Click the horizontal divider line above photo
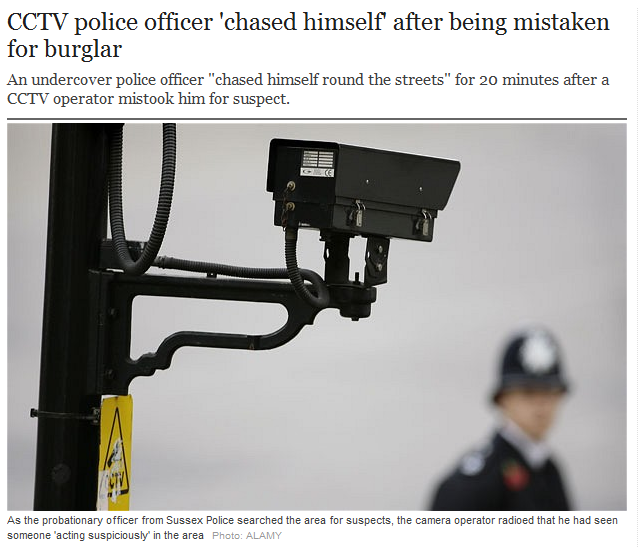 tap(317, 119)
